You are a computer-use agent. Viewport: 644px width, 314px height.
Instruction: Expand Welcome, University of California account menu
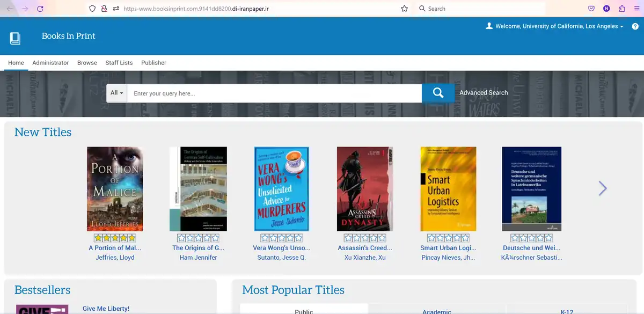point(559,26)
